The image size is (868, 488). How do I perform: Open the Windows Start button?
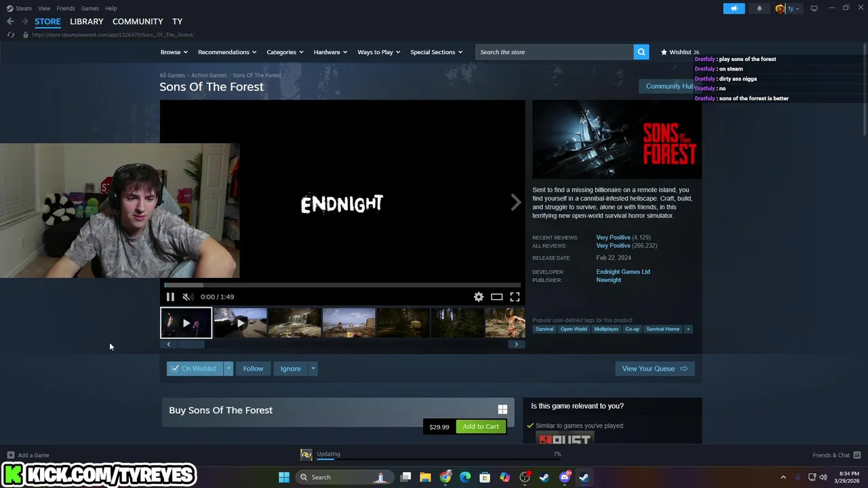284,477
